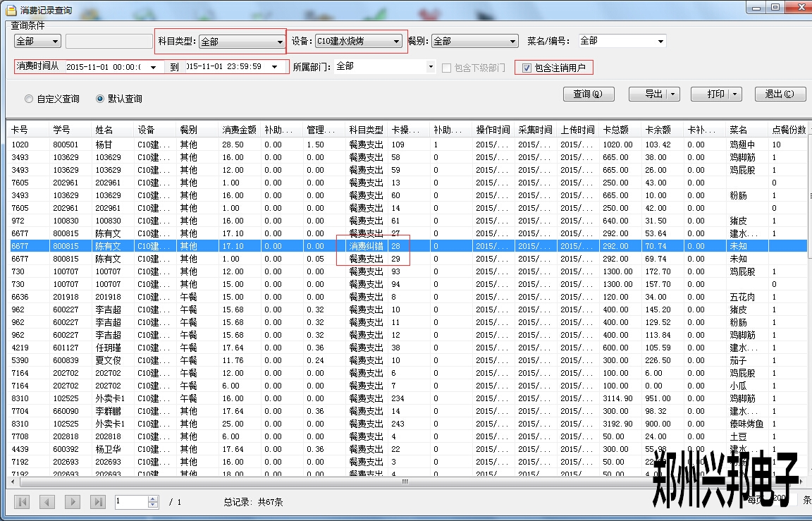Click the 消费记录查询 window title icon
Viewport: 812px width, 521px height.
point(11,11)
